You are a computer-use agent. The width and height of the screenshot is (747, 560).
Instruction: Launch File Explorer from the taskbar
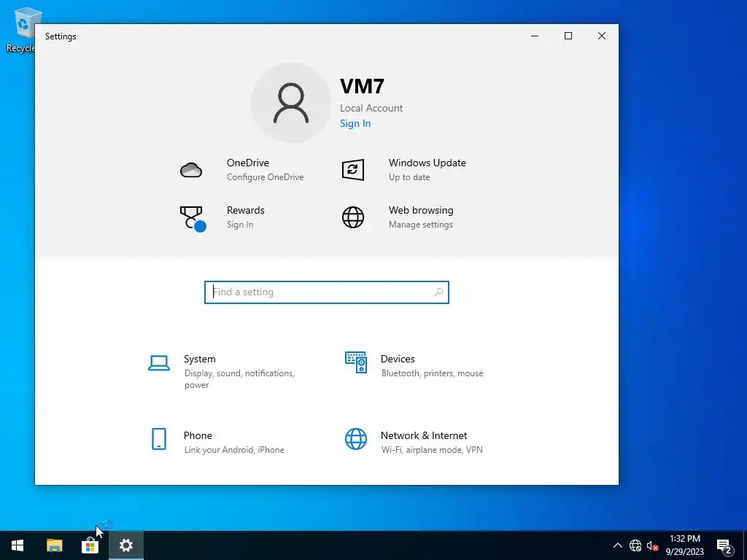(x=54, y=545)
